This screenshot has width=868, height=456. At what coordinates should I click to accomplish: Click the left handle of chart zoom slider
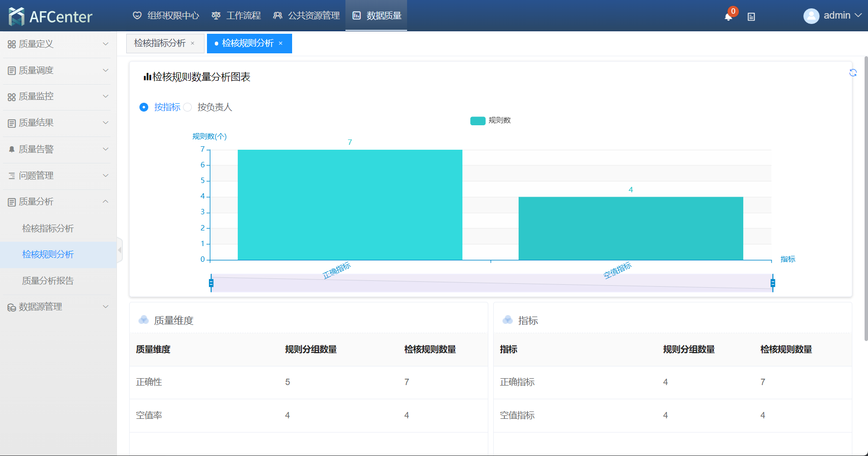click(211, 283)
